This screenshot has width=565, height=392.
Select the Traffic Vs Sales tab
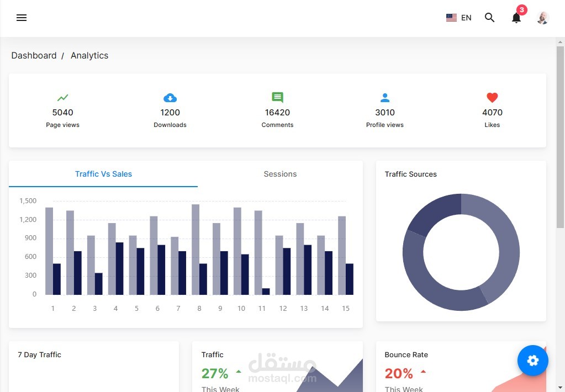pyautogui.click(x=103, y=174)
